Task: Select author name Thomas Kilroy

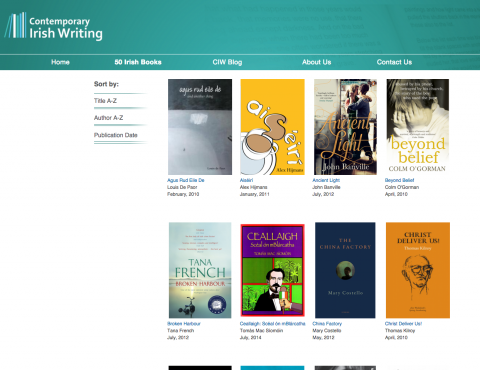Action: tap(400, 331)
